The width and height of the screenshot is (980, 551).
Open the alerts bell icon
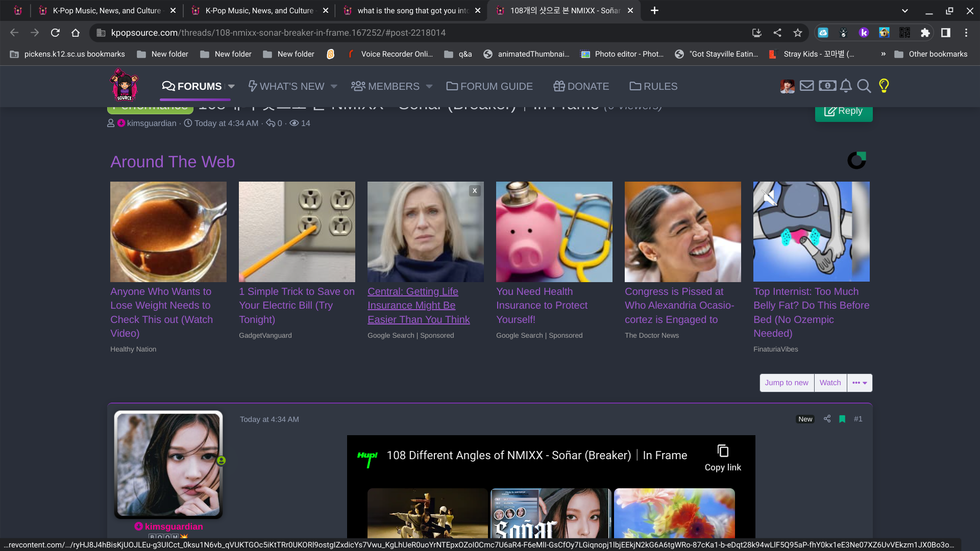click(846, 86)
